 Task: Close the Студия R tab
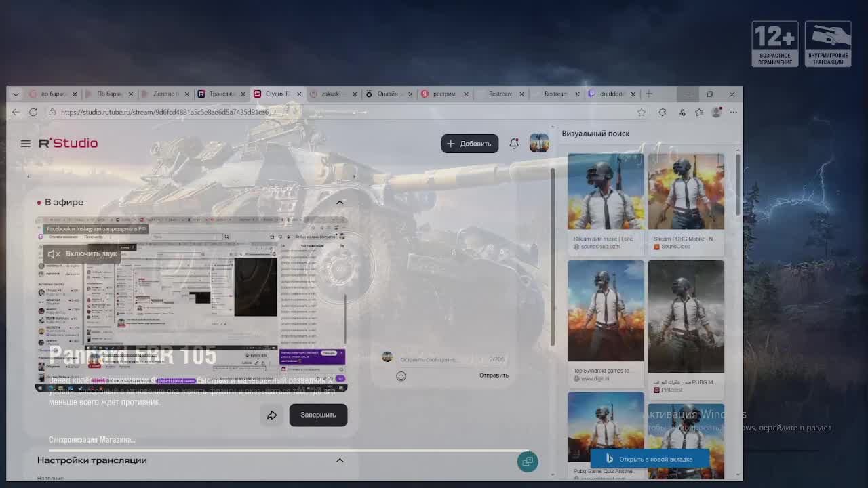298,94
